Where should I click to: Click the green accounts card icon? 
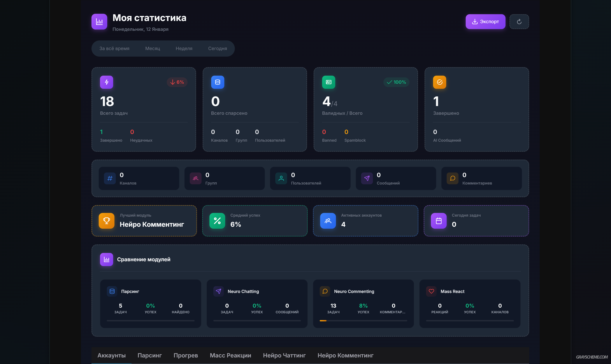328,82
